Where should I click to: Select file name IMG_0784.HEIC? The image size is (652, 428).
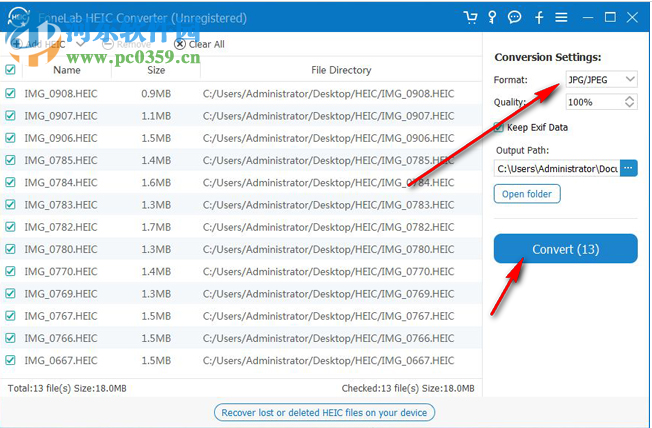pyautogui.click(x=61, y=183)
